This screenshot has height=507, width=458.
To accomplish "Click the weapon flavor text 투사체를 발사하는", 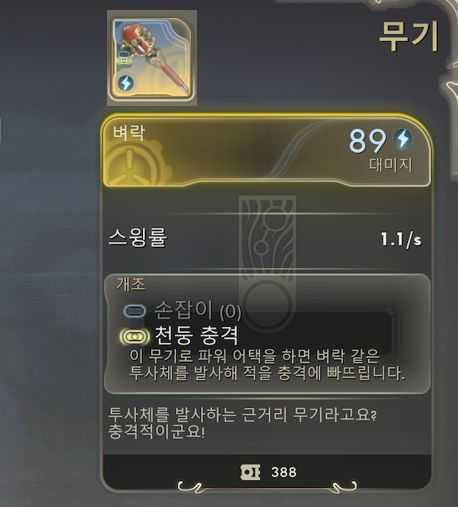I will tap(242, 424).
